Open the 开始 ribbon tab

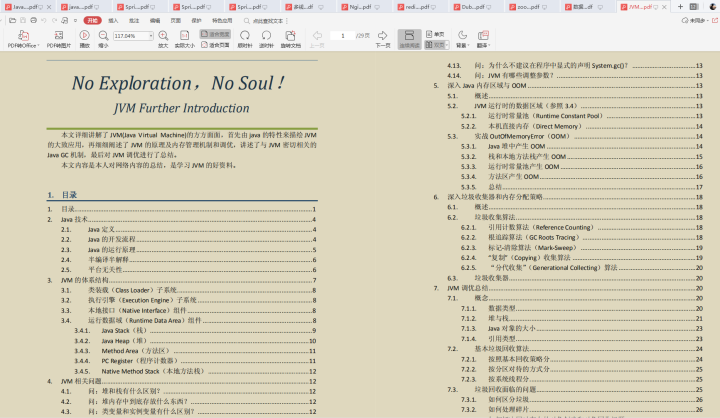(x=92, y=21)
